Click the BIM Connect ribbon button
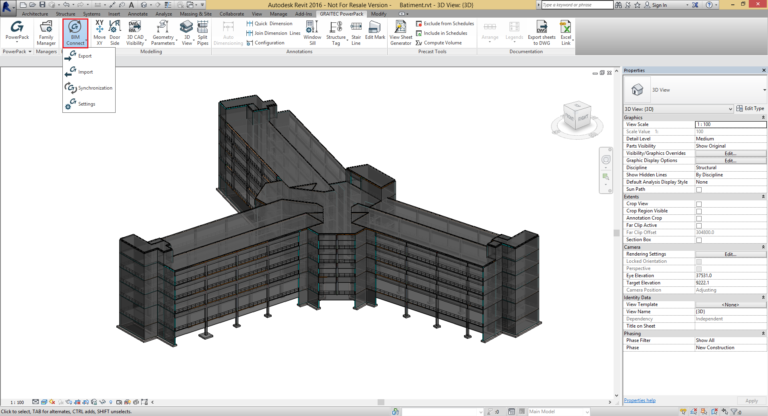This screenshot has height=416, width=768. click(75, 32)
